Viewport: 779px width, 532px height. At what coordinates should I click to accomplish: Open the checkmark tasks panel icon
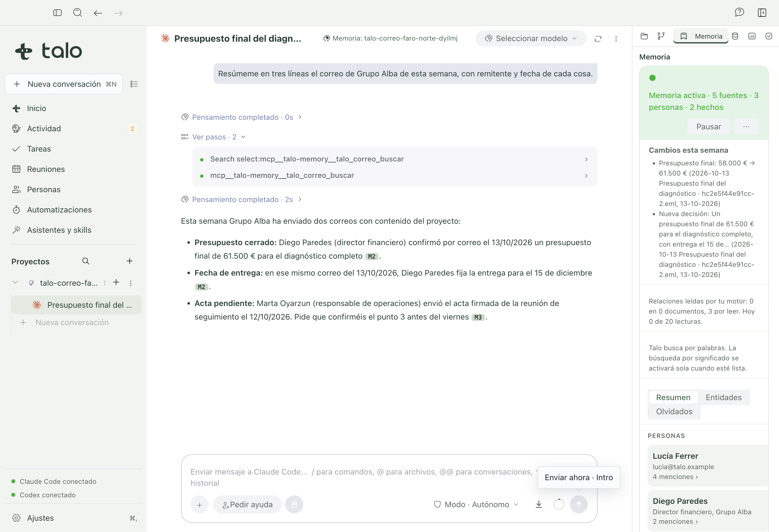[769, 36]
